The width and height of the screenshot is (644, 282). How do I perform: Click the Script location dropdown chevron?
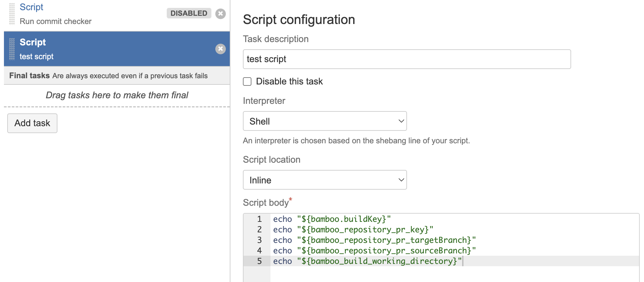401,180
